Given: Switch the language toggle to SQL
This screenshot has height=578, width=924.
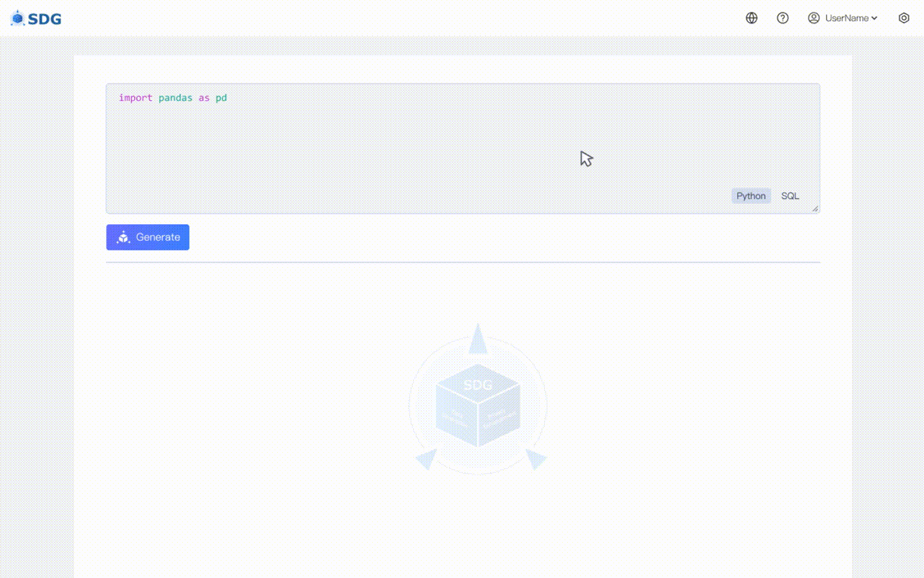Looking at the screenshot, I should (790, 196).
